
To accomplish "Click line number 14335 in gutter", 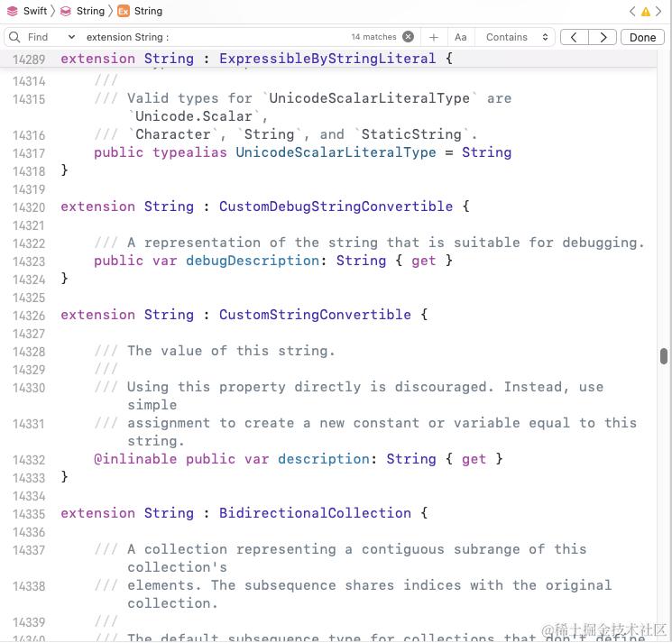I will point(29,514).
